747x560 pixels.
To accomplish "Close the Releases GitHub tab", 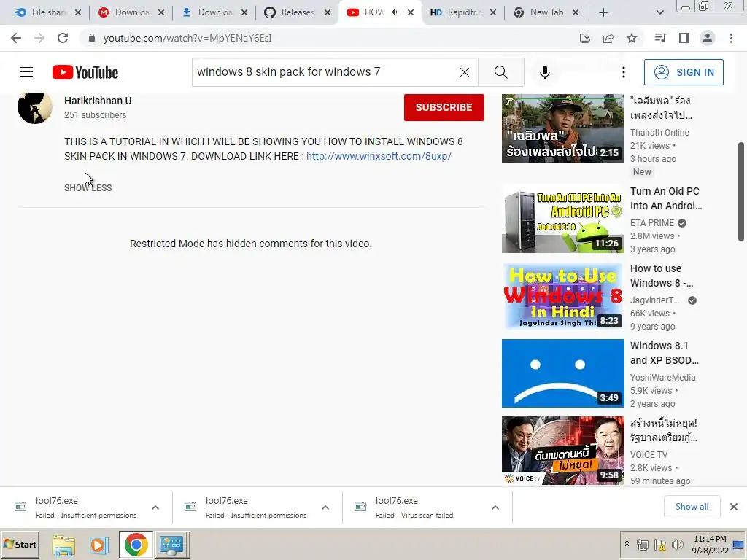I will click(x=328, y=13).
